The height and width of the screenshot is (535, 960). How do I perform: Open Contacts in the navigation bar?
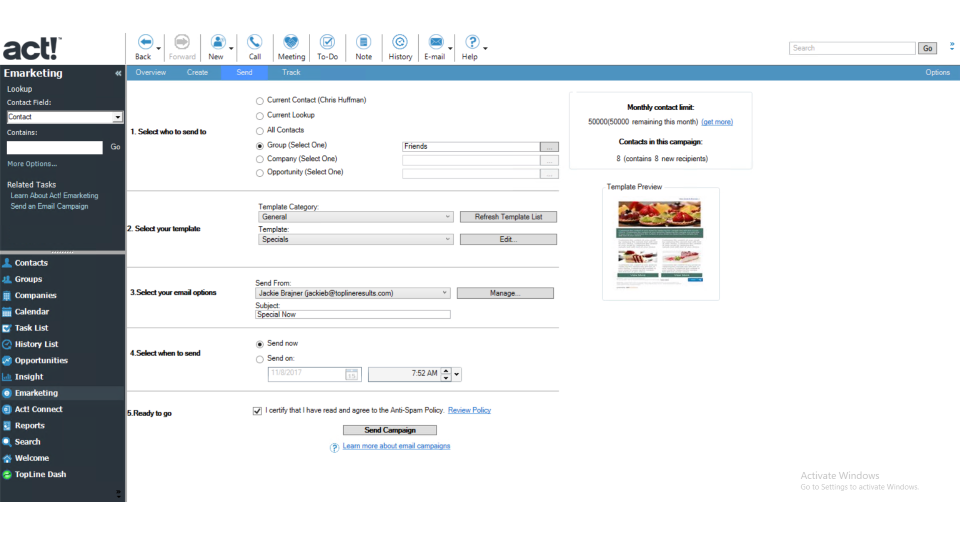click(x=31, y=263)
